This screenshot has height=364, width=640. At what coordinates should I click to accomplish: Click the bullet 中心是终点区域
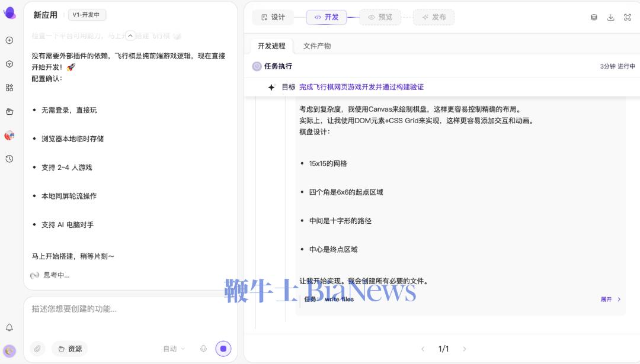pyautogui.click(x=334, y=249)
